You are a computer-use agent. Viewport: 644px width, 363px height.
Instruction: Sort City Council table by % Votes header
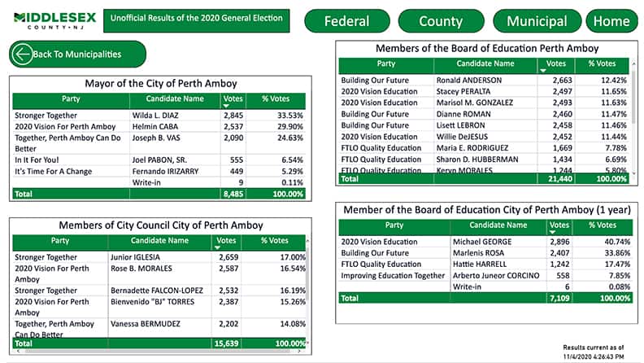[x=274, y=241]
